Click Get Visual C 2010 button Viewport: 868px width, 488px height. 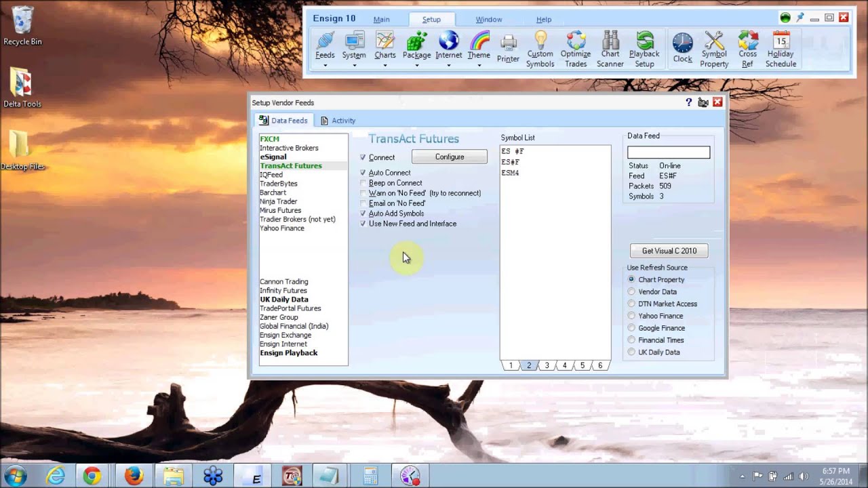669,251
